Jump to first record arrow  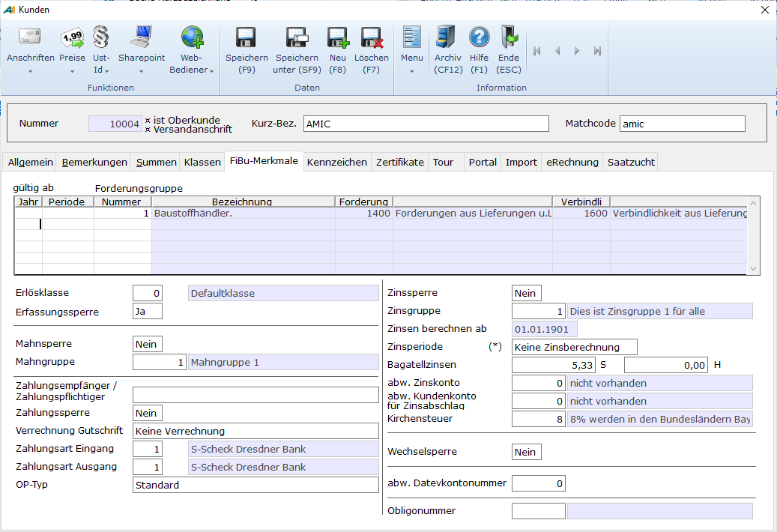coord(537,51)
